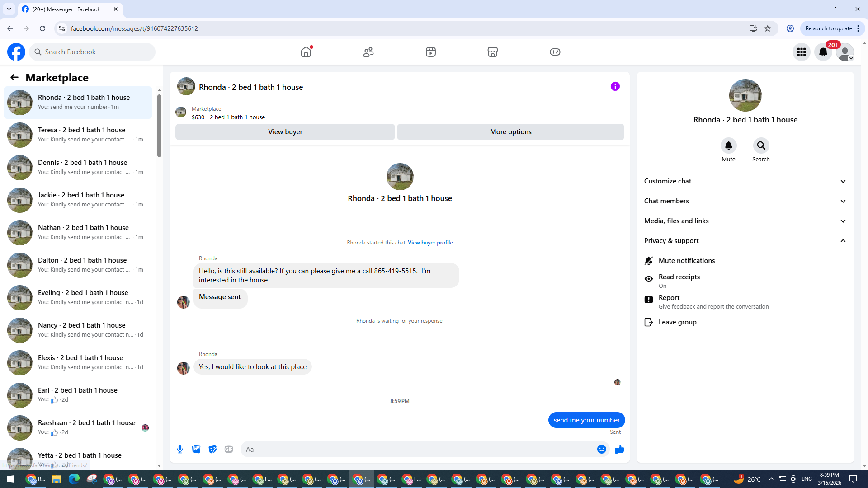Send a thumbs-up like

pyautogui.click(x=620, y=449)
